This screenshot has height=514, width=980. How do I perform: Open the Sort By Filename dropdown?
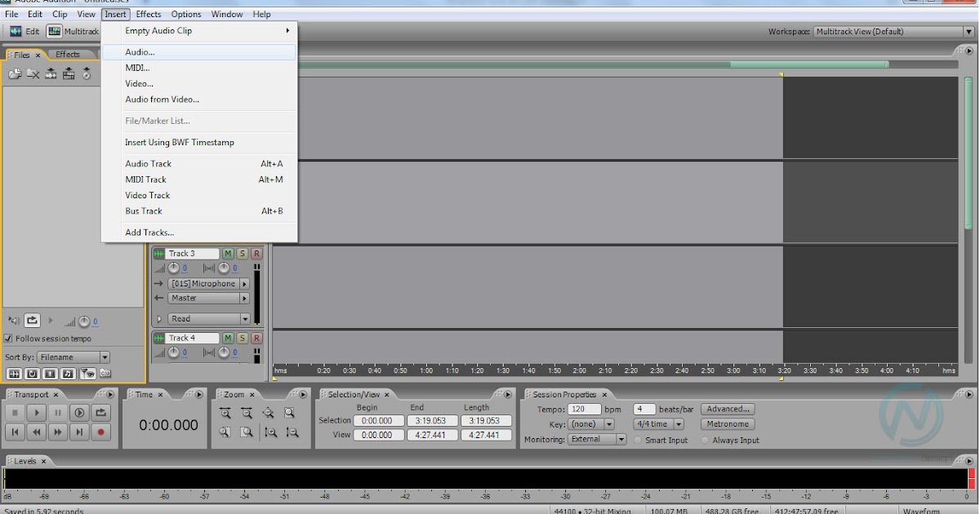click(x=73, y=357)
